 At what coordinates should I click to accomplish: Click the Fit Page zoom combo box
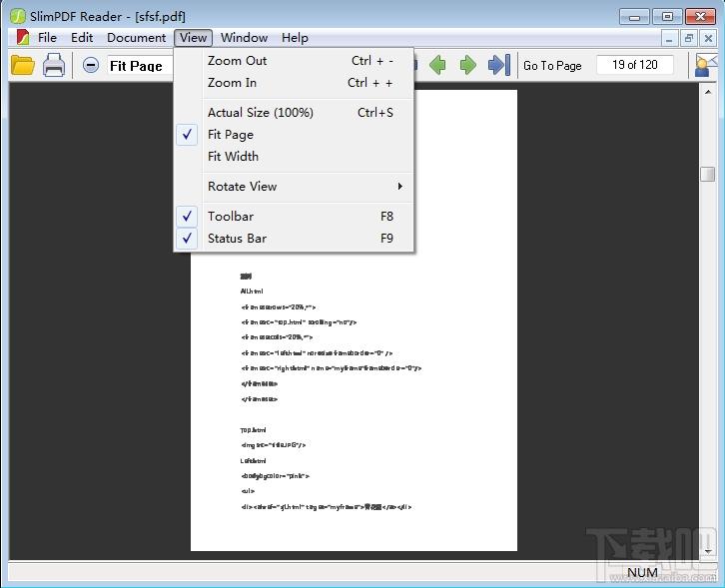pyautogui.click(x=140, y=65)
